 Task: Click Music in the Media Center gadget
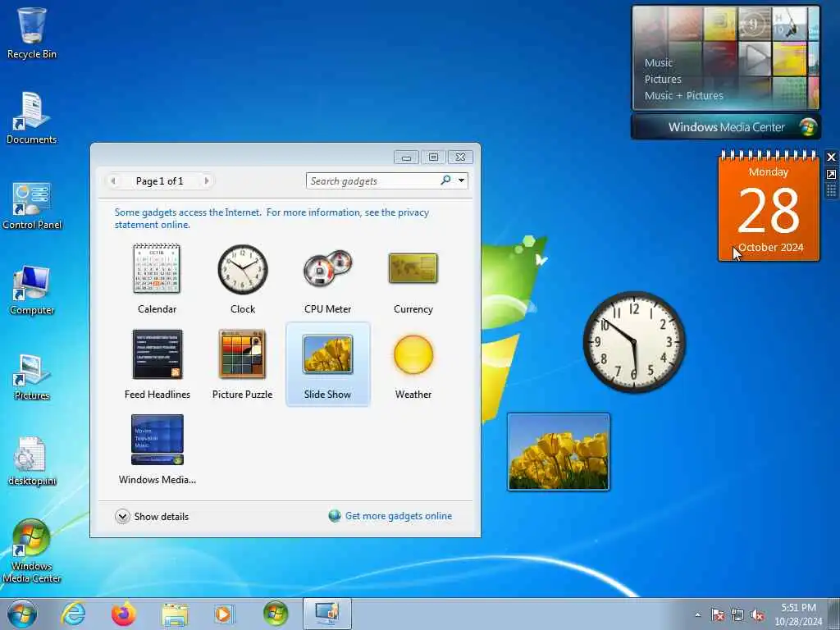tap(659, 62)
